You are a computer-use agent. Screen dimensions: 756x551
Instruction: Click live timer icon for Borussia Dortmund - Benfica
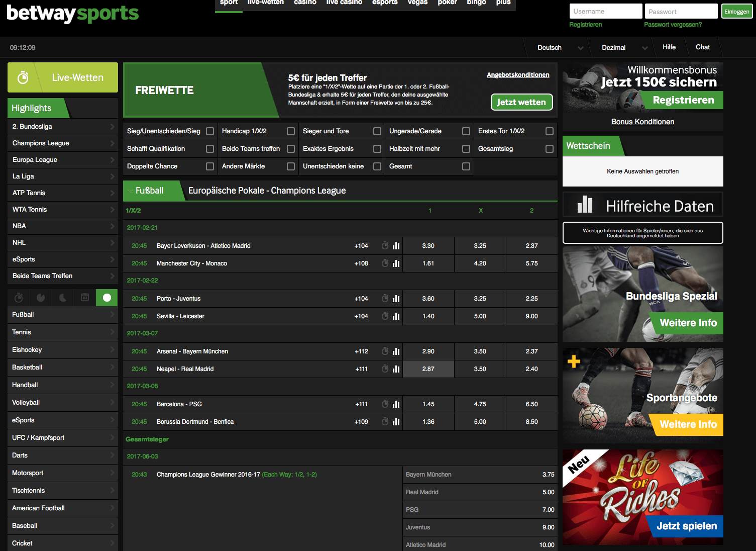click(x=385, y=422)
